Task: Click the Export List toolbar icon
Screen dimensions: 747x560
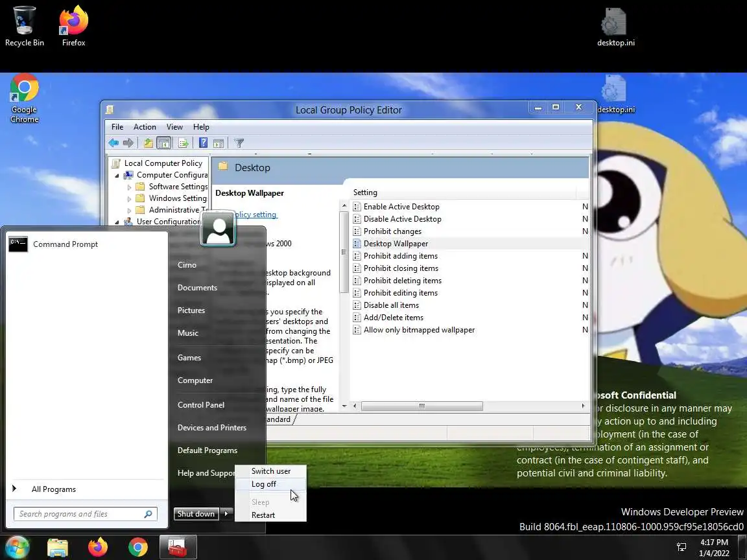Action: click(x=184, y=143)
